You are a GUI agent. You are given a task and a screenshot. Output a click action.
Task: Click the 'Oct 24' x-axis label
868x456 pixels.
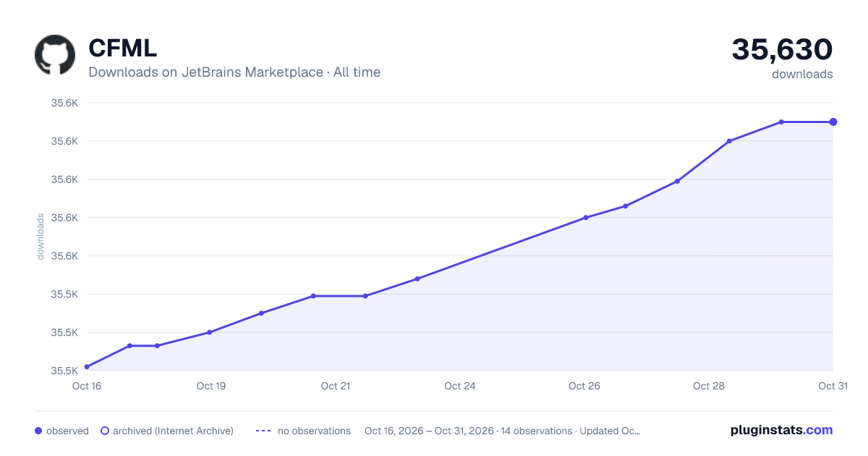point(460,386)
